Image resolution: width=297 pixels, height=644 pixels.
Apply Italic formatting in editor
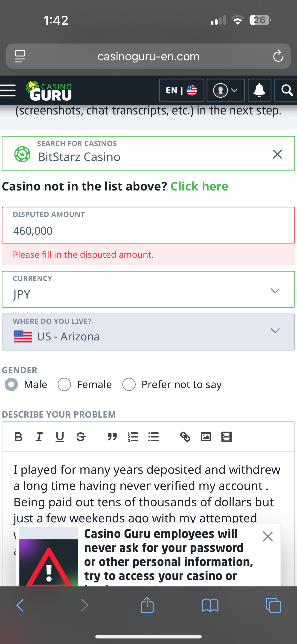pyautogui.click(x=39, y=437)
